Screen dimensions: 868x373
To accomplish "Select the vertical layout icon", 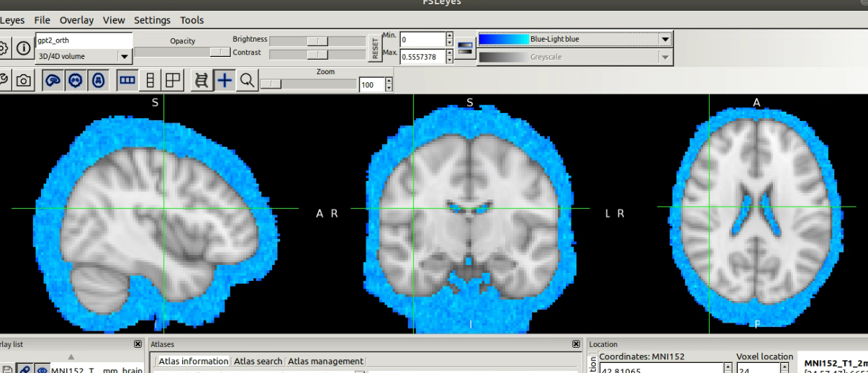I will 150,81.
